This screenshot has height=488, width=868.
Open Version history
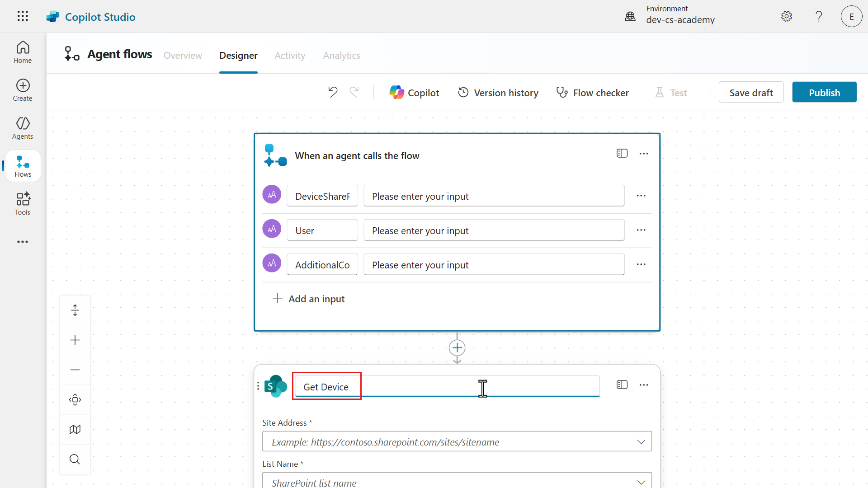(498, 93)
